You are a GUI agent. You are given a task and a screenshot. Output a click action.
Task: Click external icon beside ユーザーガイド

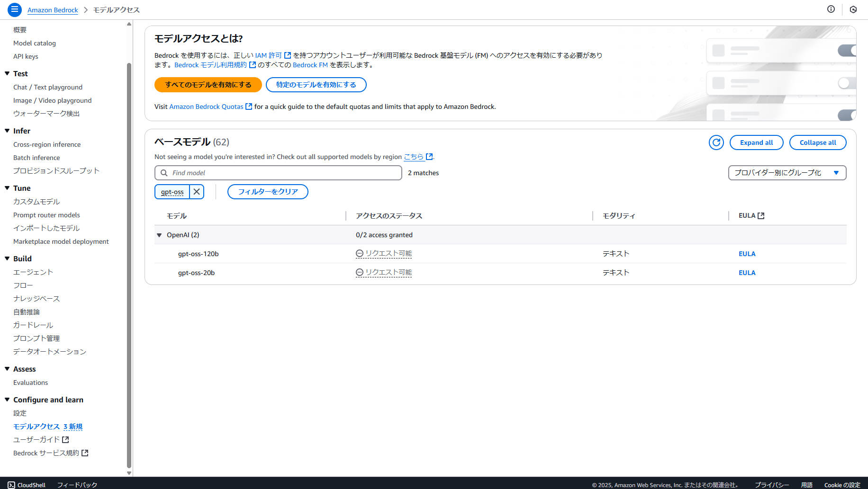coord(65,440)
